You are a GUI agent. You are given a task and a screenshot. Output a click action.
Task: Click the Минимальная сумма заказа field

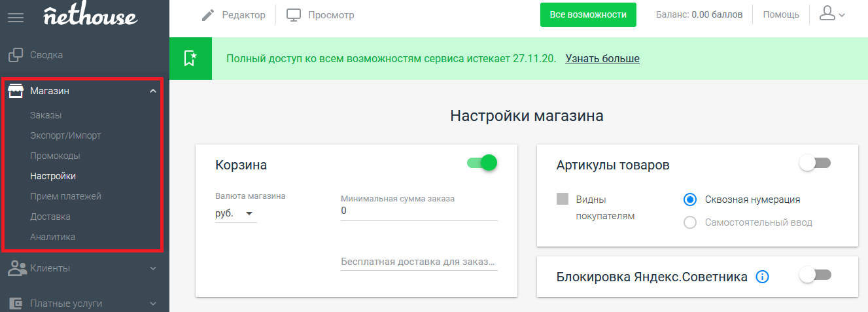(419, 211)
